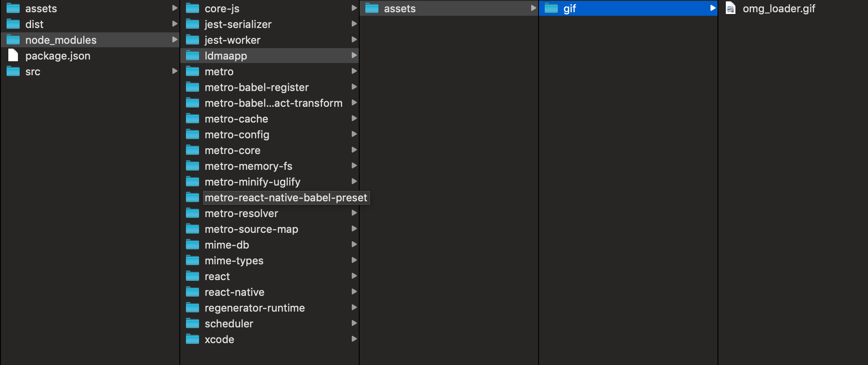Expand the src folder arrow
The height and width of the screenshot is (365, 868).
(175, 71)
